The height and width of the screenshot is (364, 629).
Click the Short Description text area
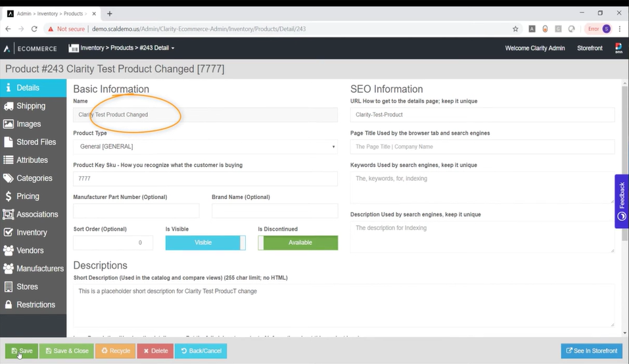(344, 306)
